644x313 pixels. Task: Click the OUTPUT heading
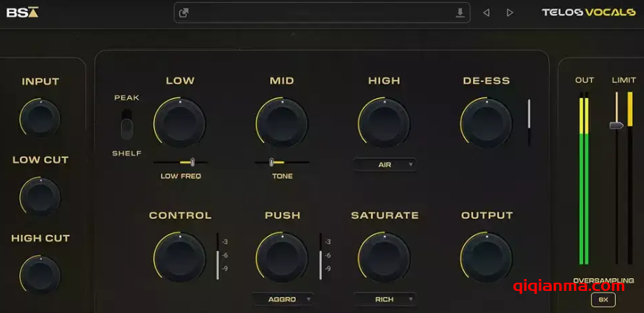point(487,216)
